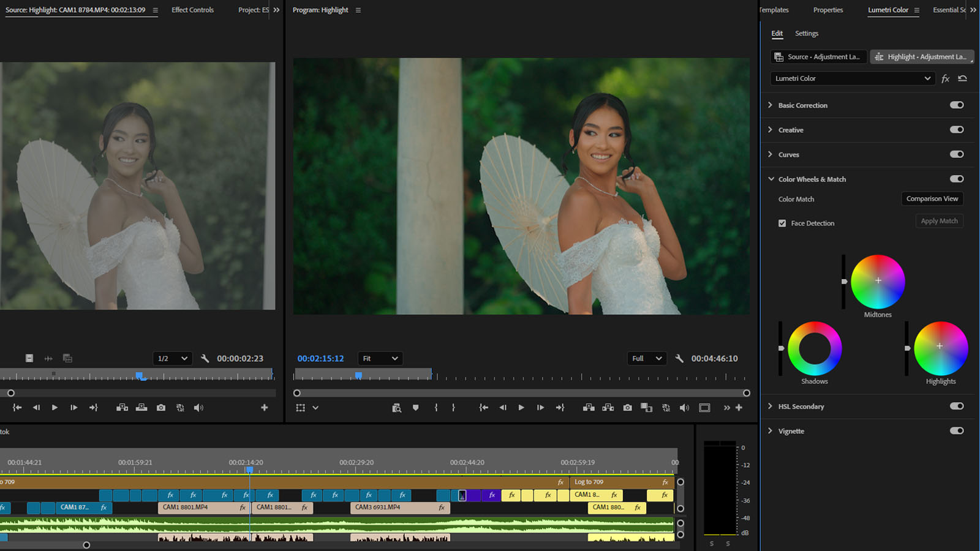Click Go to In in Program monitor

(484, 408)
